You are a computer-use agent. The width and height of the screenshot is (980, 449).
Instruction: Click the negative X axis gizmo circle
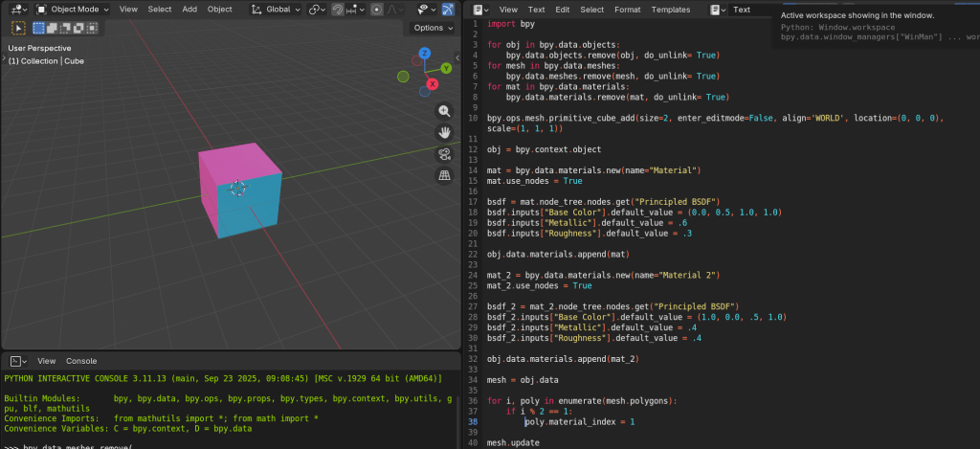[417, 60]
